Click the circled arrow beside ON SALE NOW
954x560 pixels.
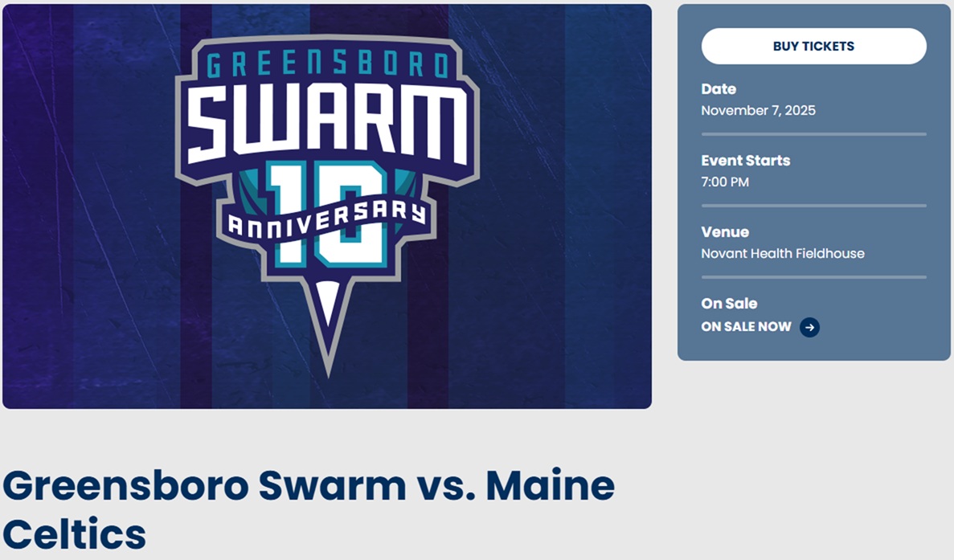click(x=809, y=327)
